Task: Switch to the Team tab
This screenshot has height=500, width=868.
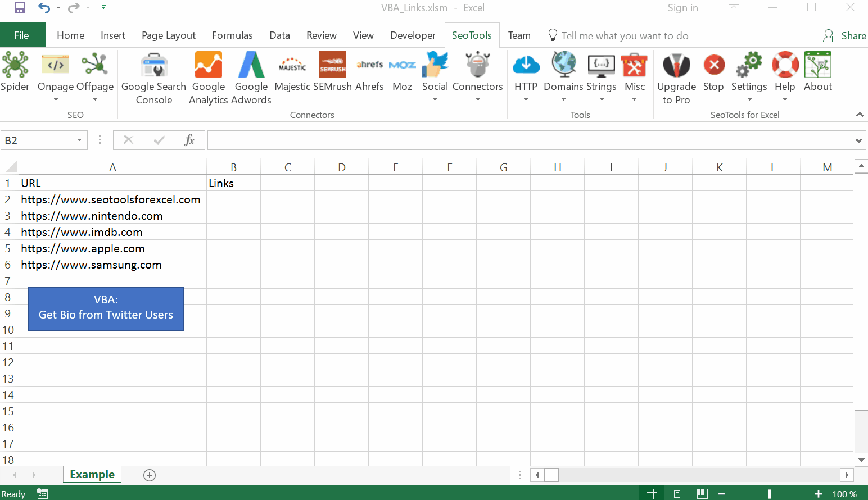Action: 519,35
